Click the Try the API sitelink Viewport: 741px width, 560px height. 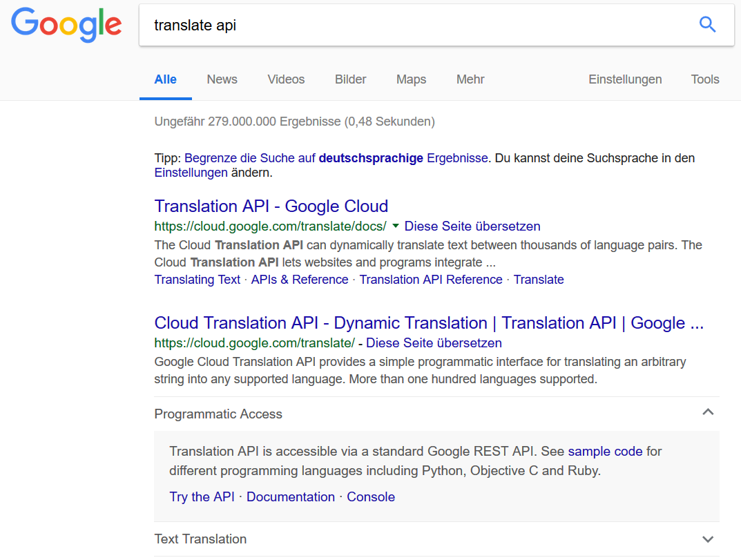pyautogui.click(x=201, y=496)
